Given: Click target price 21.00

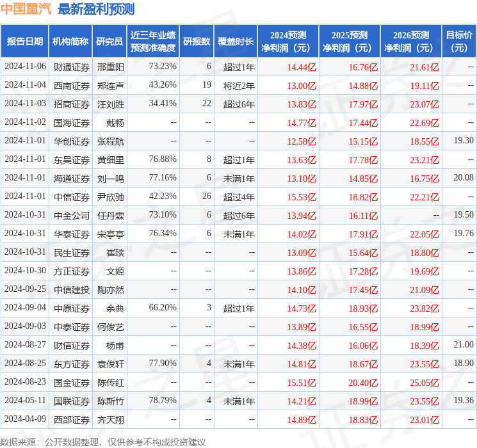Looking at the screenshot, I should tap(464, 344).
